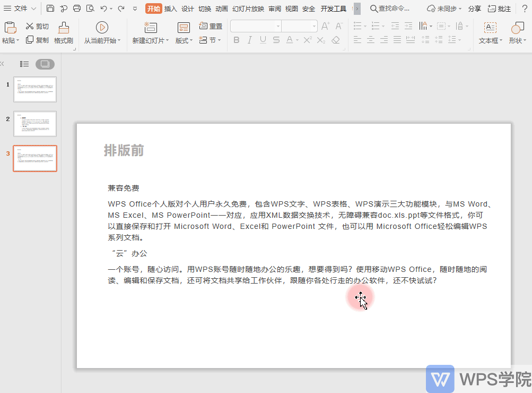
Task: Click the Undo arrow icon
Action: pos(104,8)
